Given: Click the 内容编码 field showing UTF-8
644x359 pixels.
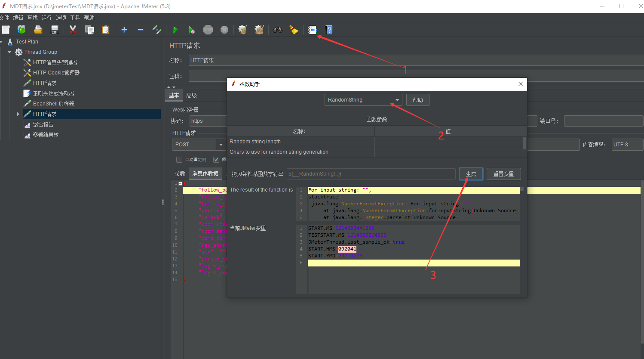Looking at the screenshot, I should tap(627, 145).
